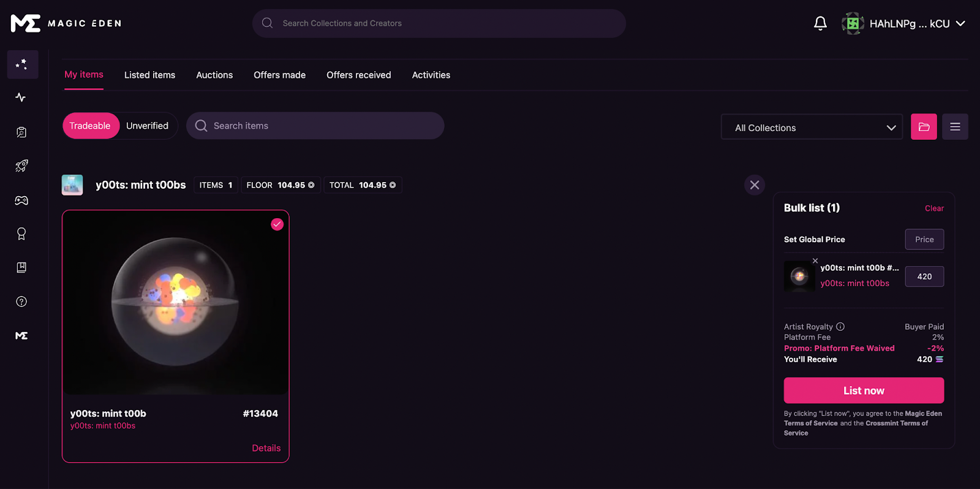Click the bulk list item thumbnail
Screen dimensions: 980x489
(799, 276)
